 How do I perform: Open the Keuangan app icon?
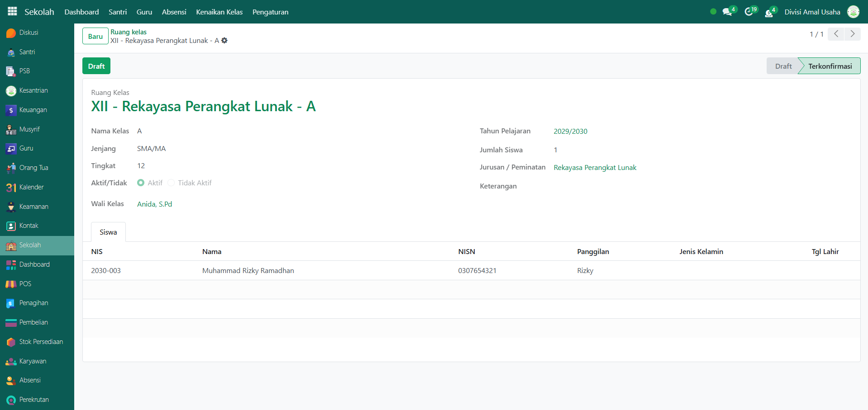click(11, 110)
